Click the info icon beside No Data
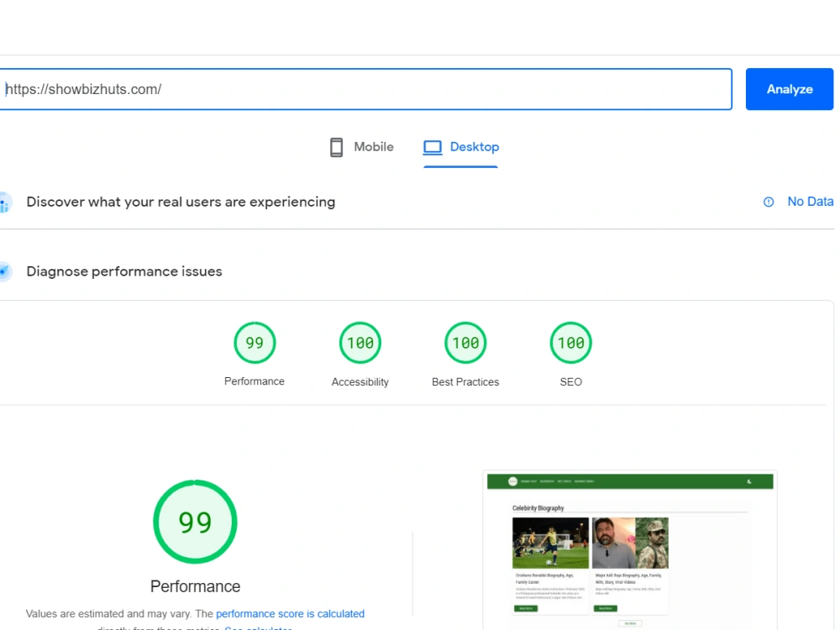840x630 pixels. pos(769,202)
